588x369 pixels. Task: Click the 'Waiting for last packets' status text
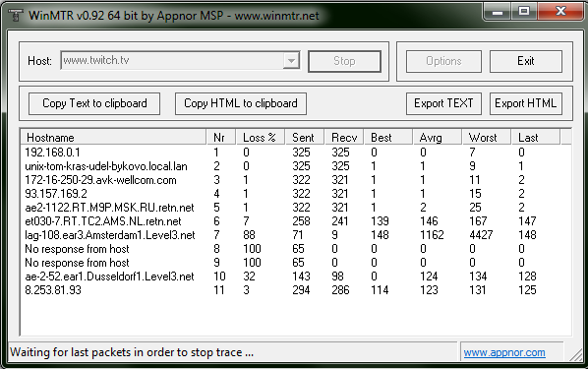(x=132, y=352)
